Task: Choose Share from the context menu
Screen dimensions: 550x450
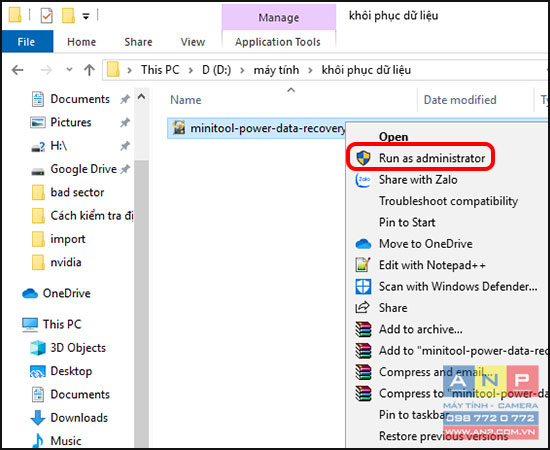Action: tap(393, 308)
